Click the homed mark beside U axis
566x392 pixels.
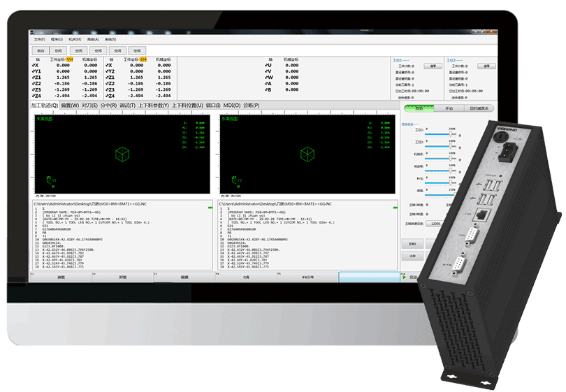point(266,65)
